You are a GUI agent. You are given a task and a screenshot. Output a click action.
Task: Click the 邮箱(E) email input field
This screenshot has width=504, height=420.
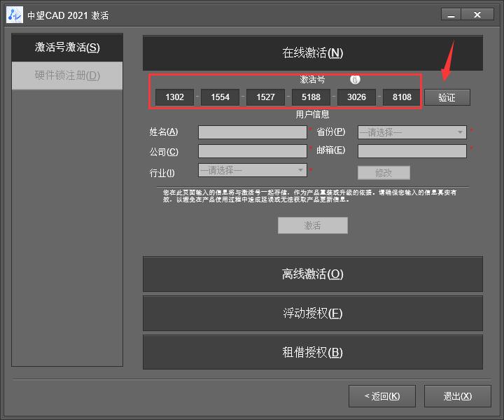coord(412,151)
